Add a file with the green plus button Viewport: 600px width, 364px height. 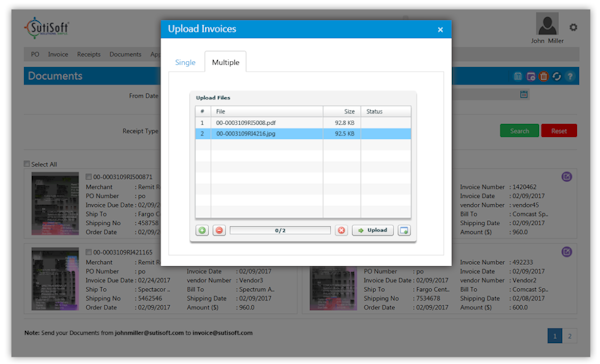pos(202,230)
